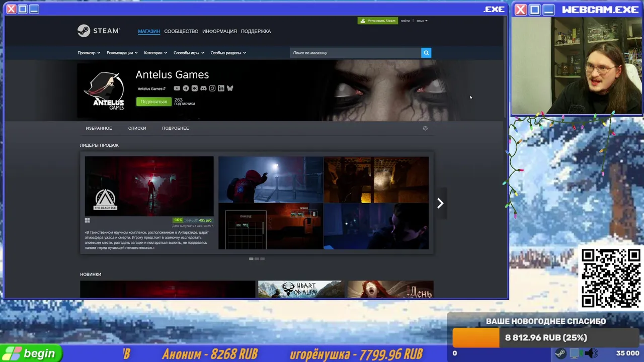Click the войти login link
Viewport: 644px width, 362px height.
point(405,21)
